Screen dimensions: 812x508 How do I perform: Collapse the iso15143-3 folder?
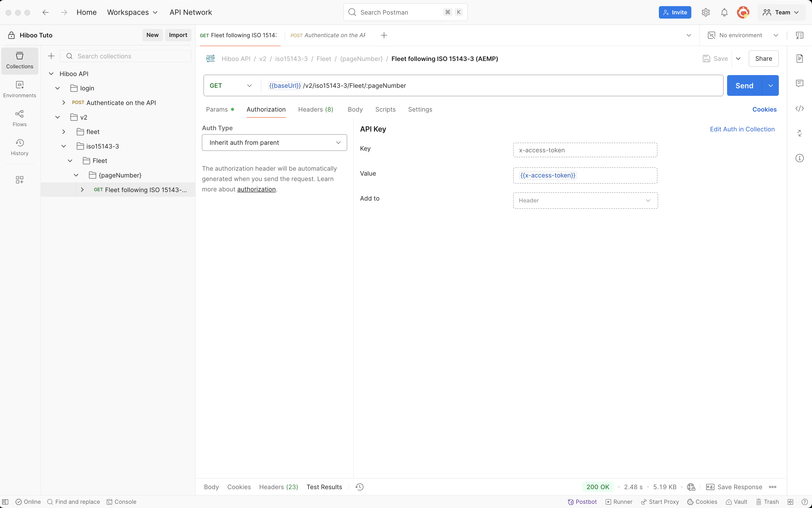point(64,146)
